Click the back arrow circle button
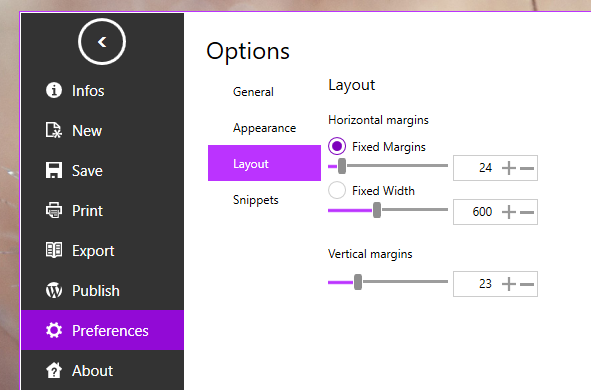Image resolution: width=591 pixels, height=390 pixels. point(102,41)
